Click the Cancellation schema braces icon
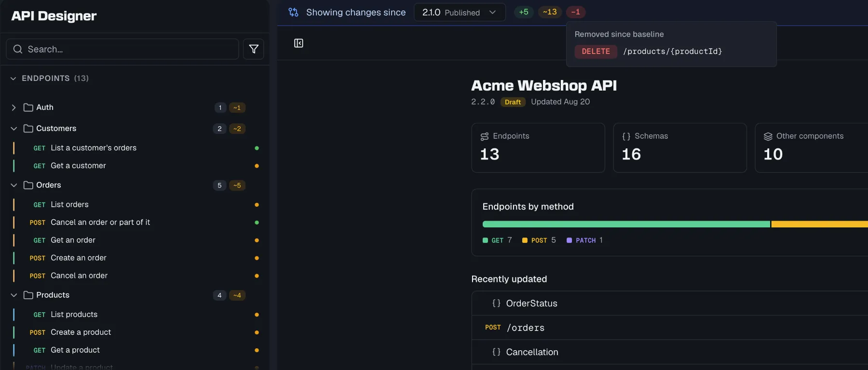 (496, 352)
